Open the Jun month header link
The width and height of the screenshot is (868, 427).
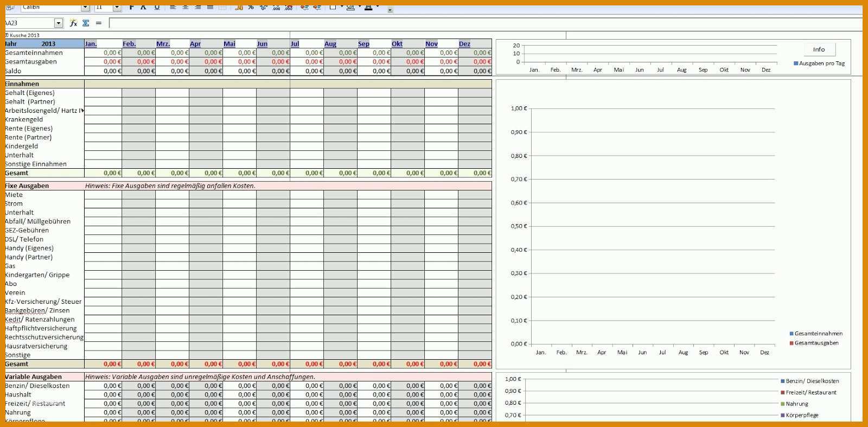[262, 44]
